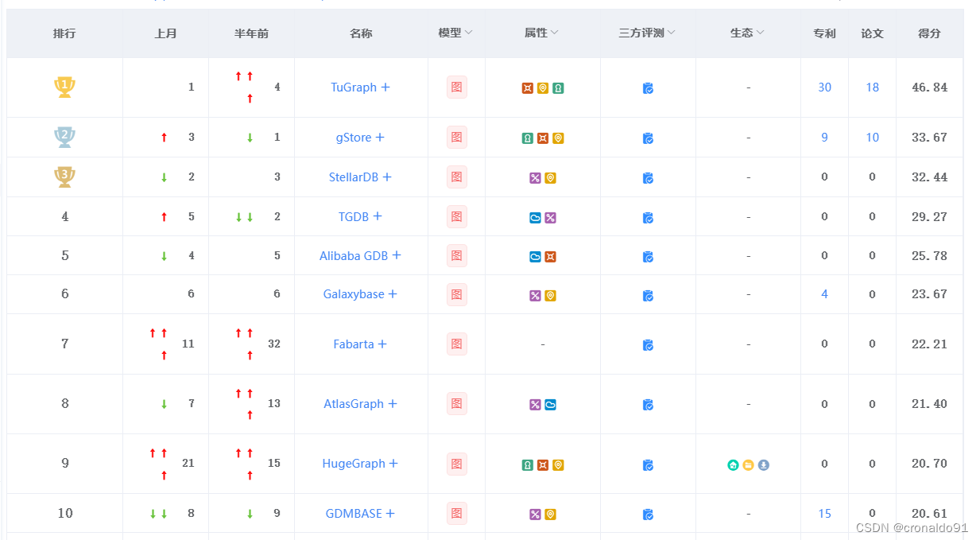This screenshot has width=980, height=540.
Task: Click the 论文 column header
Action: coord(872,33)
